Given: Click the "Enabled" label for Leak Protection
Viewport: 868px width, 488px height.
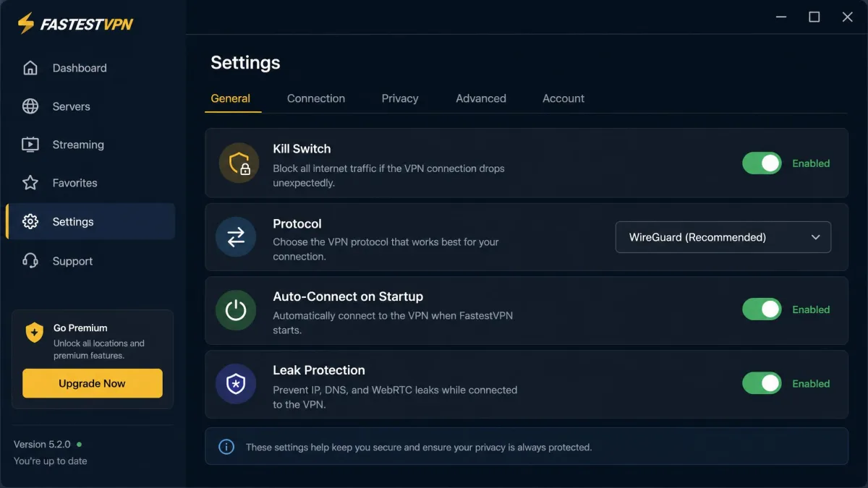Looking at the screenshot, I should click(x=811, y=383).
